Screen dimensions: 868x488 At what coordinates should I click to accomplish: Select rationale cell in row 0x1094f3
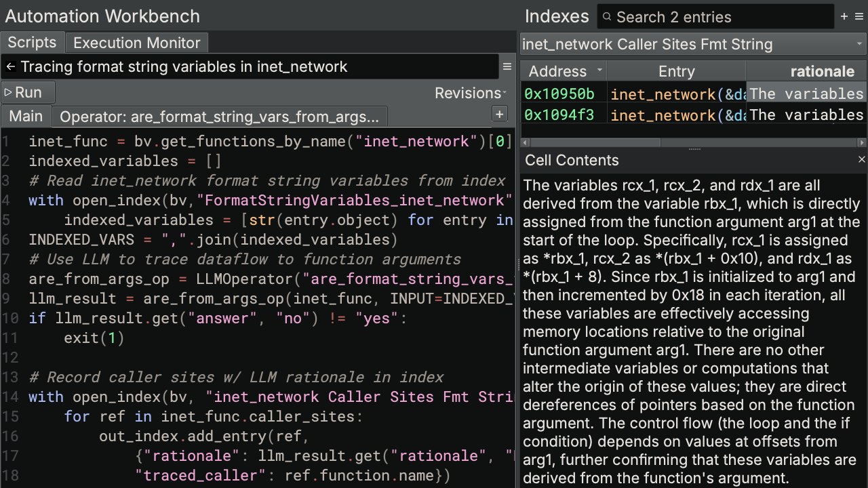pos(806,115)
